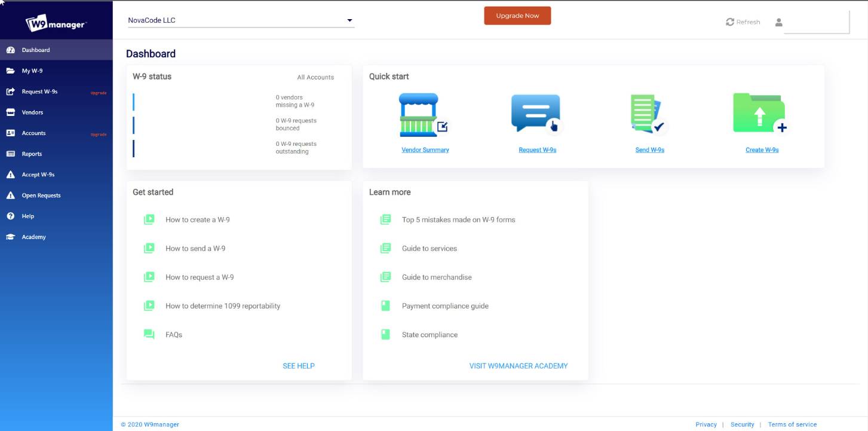Click the Request W-9s chat bubble illustration
The width and height of the screenshot is (868, 431).
click(x=536, y=114)
